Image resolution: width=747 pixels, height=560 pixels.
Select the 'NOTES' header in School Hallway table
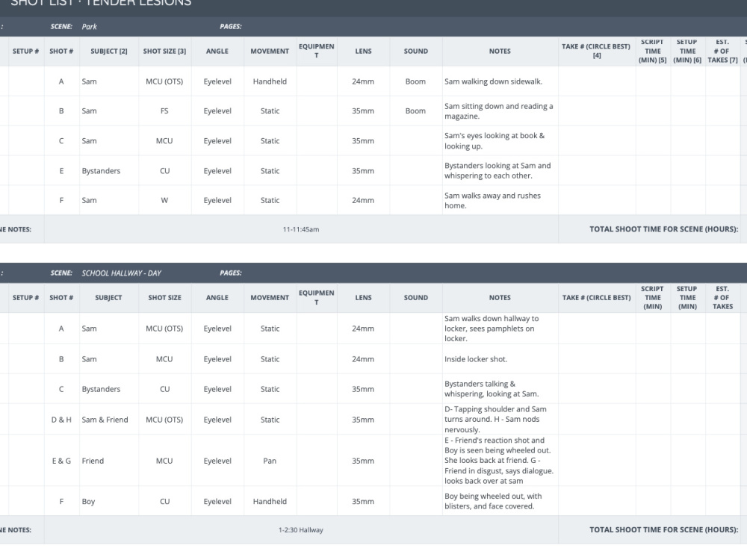pyautogui.click(x=500, y=298)
